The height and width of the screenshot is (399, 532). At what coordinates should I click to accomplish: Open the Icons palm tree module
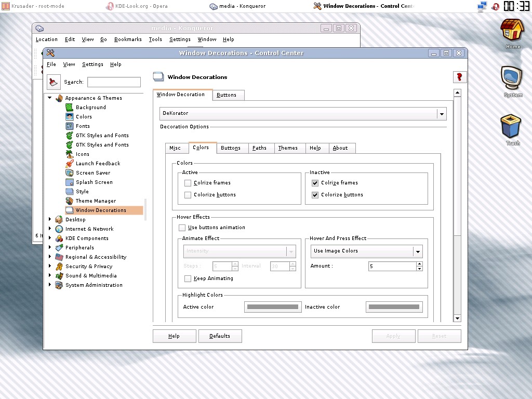tap(69, 154)
